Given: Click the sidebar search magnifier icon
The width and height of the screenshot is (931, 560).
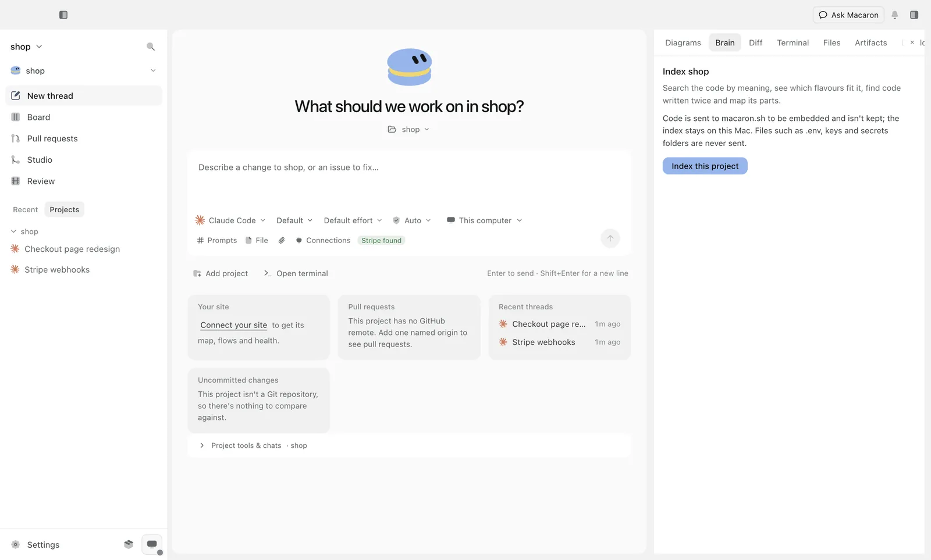Looking at the screenshot, I should (x=151, y=47).
